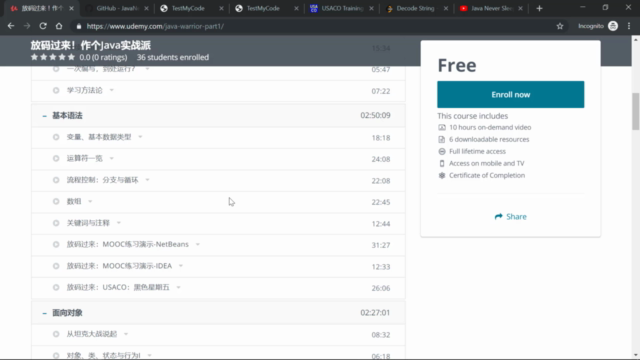The image size is (640, 360).
Task: Expand the USACO：黑色星期五 lecture arrow
Action: [x=178, y=287]
